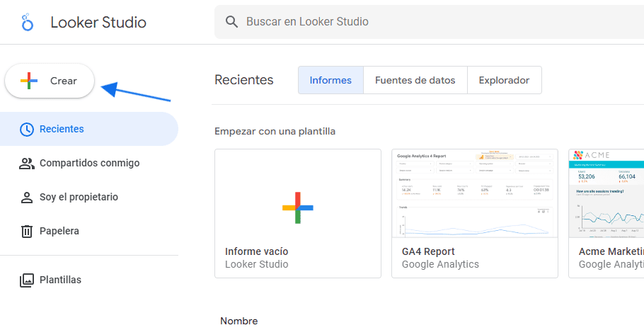Screen dimensions: 644x330
Task: Click the Recientes heading next to tabs
Action: point(244,80)
